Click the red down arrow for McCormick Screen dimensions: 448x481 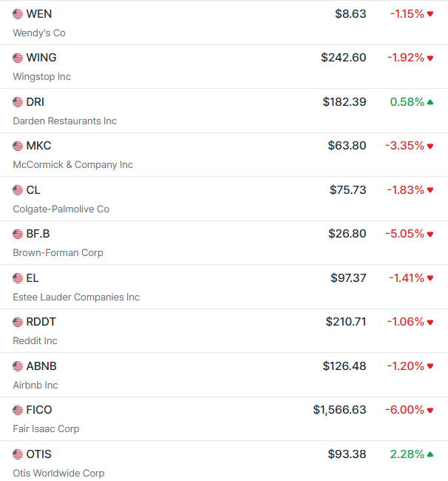coord(430,146)
